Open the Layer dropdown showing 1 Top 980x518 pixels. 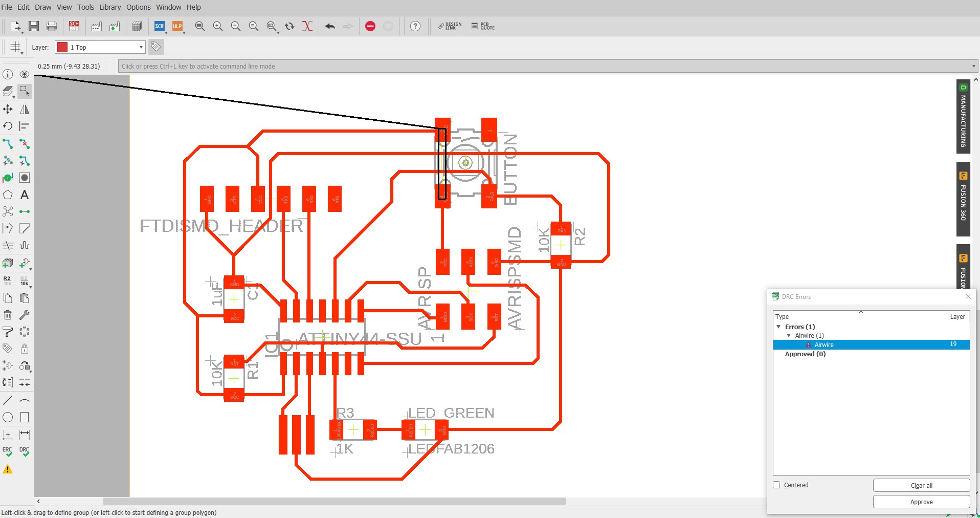point(100,47)
